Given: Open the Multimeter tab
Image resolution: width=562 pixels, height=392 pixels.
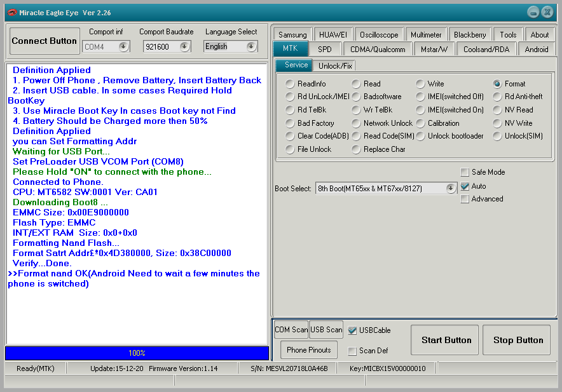Looking at the screenshot, I should coord(426,35).
